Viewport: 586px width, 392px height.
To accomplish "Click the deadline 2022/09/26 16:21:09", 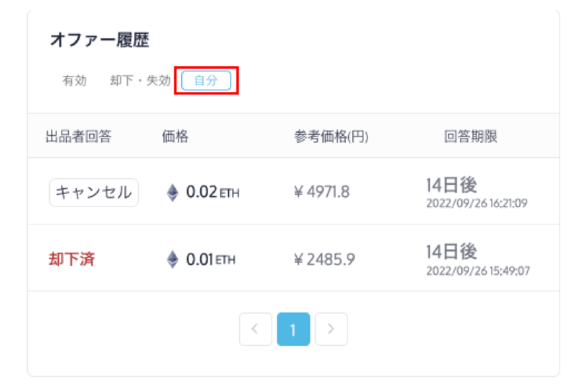I will 476,203.
